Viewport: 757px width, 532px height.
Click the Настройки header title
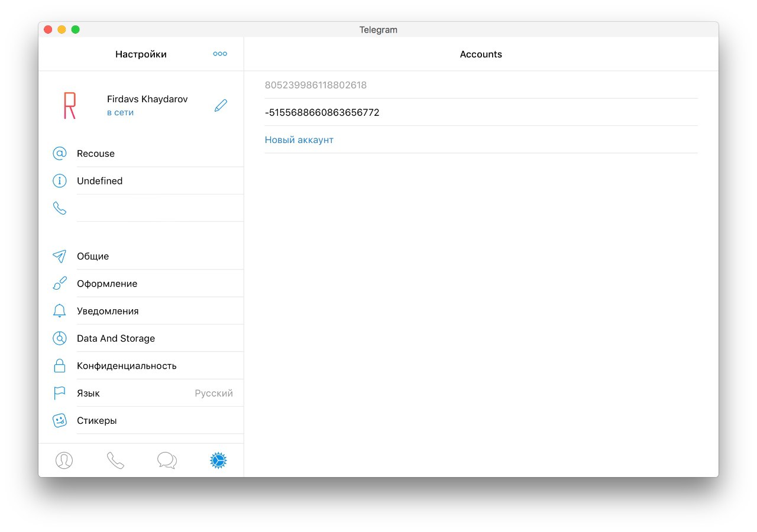(x=141, y=54)
